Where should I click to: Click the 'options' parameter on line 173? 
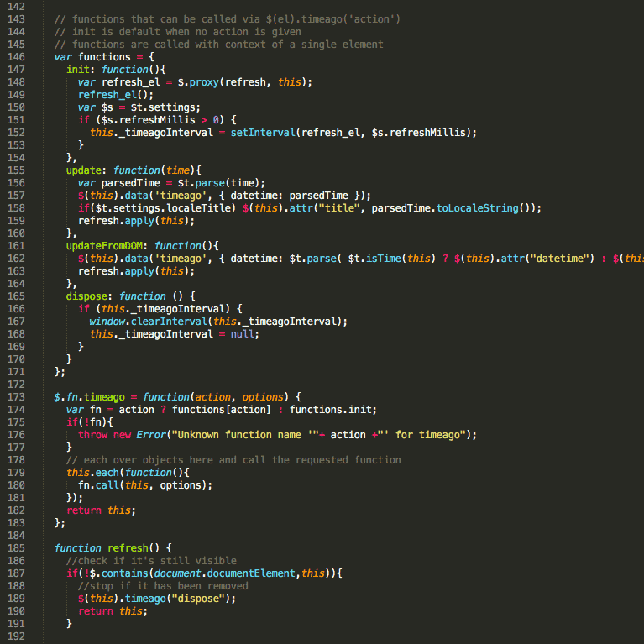coord(263,397)
